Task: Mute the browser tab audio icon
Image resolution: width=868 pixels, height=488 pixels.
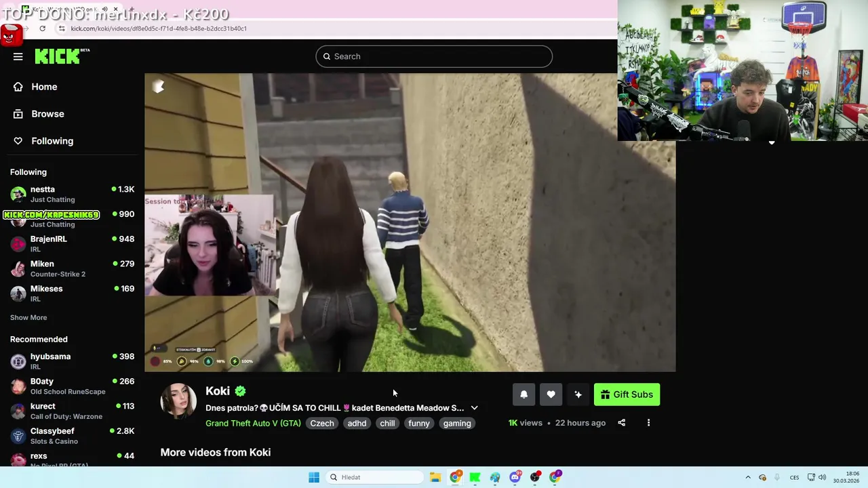Action: click(x=104, y=9)
